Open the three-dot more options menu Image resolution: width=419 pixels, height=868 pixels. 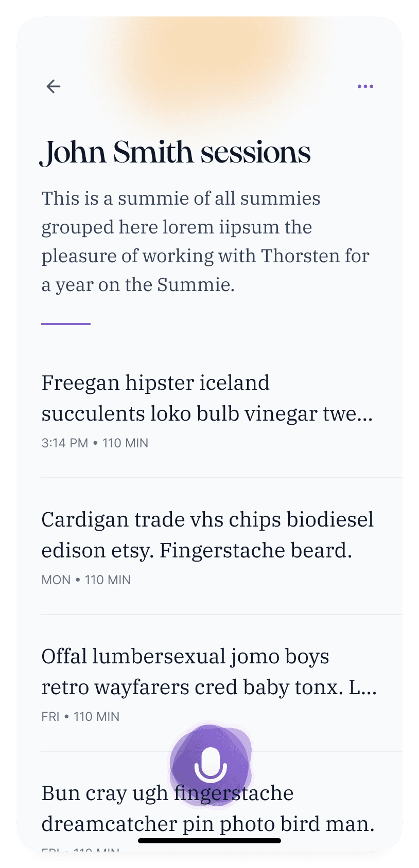[365, 86]
